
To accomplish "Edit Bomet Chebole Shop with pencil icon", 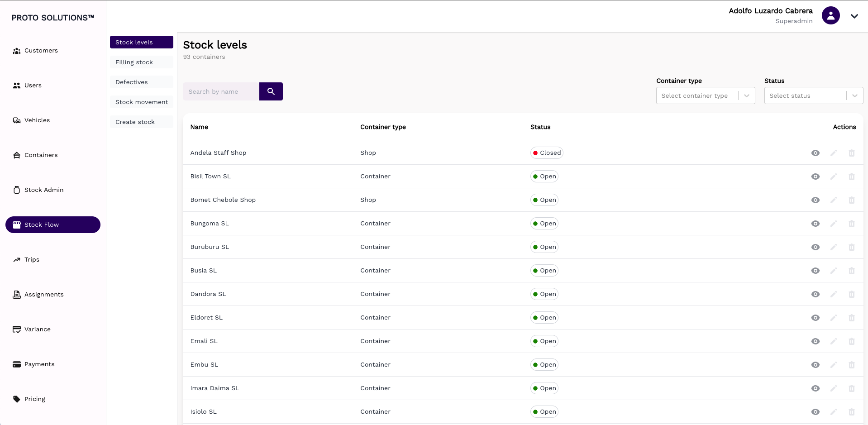I will coord(834,200).
